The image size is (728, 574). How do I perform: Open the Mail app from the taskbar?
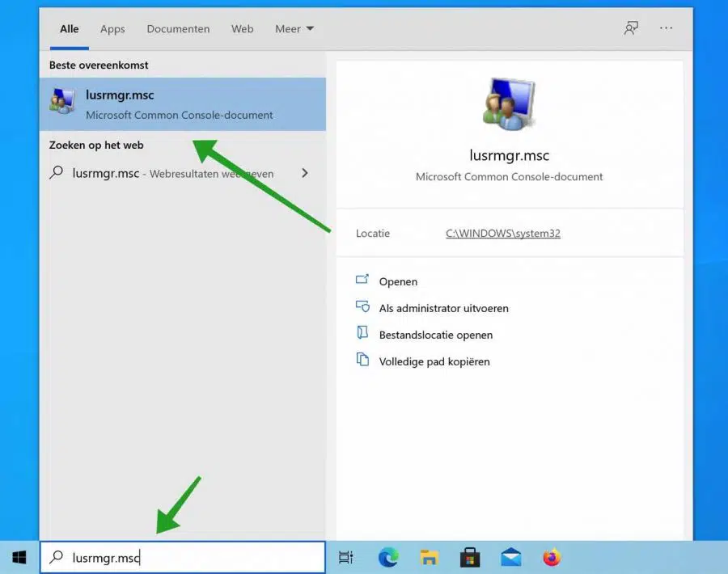point(510,557)
